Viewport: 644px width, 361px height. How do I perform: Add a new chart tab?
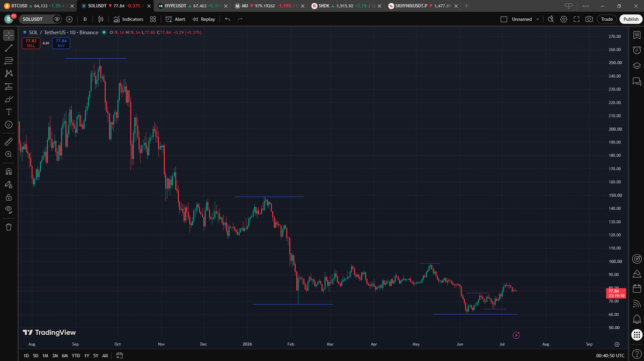pyautogui.click(x=466, y=5)
